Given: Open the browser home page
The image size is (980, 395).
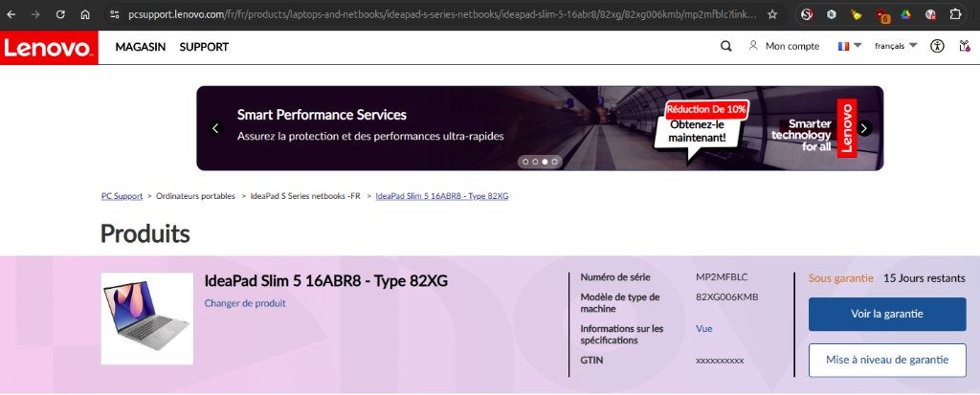Looking at the screenshot, I should 85,14.
